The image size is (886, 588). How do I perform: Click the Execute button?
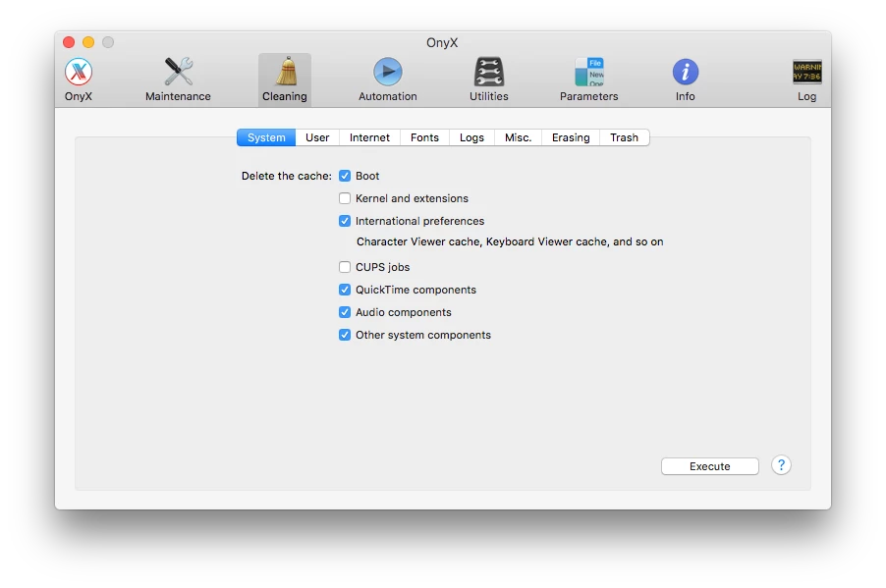click(x=710, y=466)
